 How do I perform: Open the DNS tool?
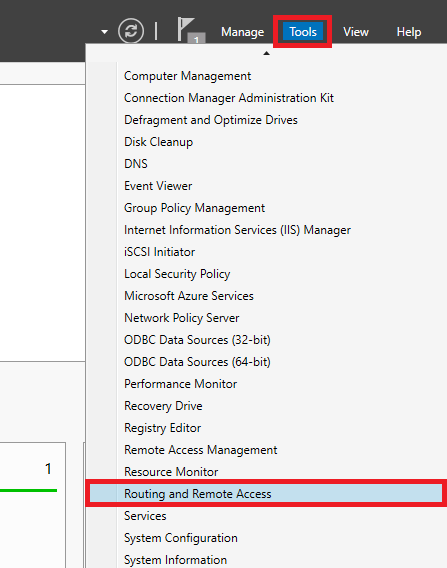coord(135,164)
